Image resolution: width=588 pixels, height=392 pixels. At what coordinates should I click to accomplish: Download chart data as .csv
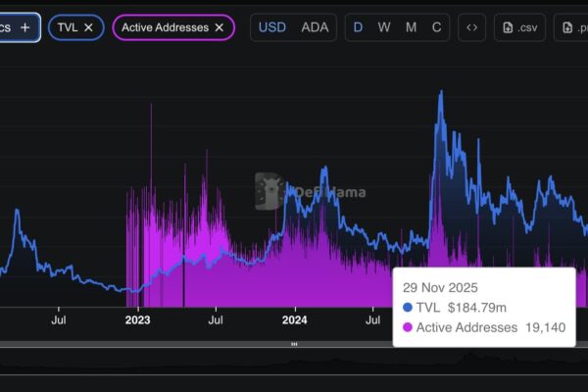point(519,27)
